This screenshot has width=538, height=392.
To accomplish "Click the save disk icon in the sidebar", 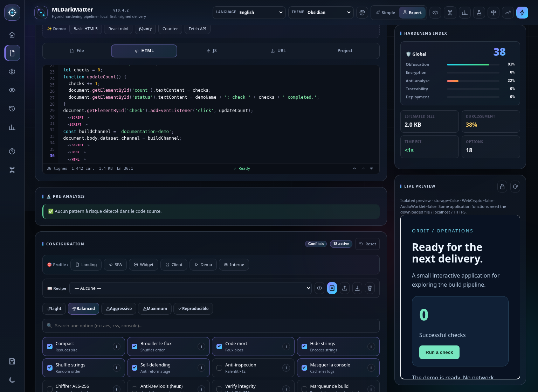I will click(x=12, y=361).
